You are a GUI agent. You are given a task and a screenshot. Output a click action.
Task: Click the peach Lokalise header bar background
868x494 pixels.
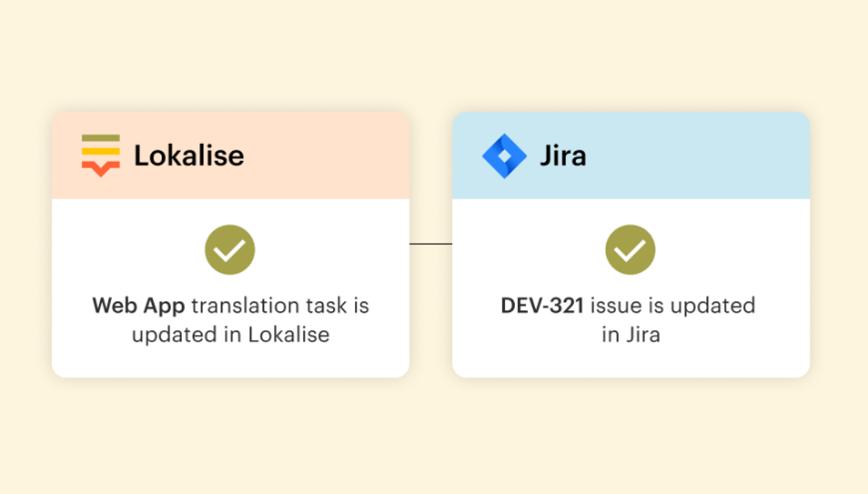click(329, 156)
